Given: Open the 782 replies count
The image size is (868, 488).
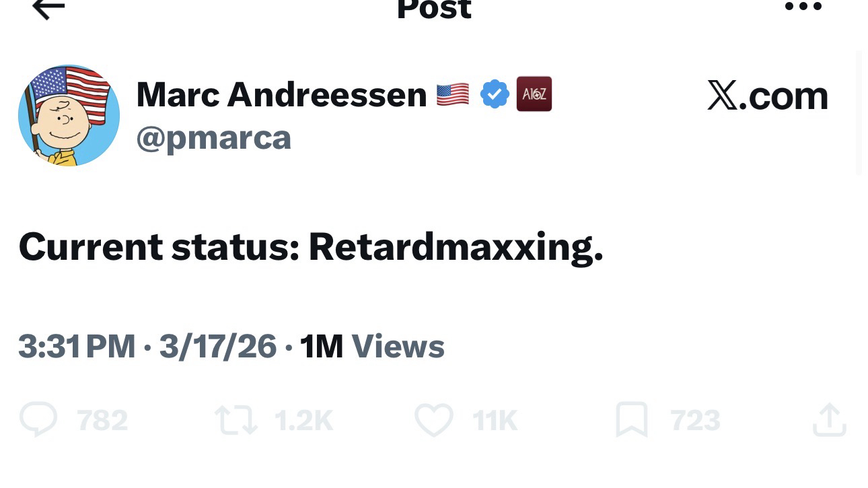Looking at the screenshot, I should coord(102,421).
